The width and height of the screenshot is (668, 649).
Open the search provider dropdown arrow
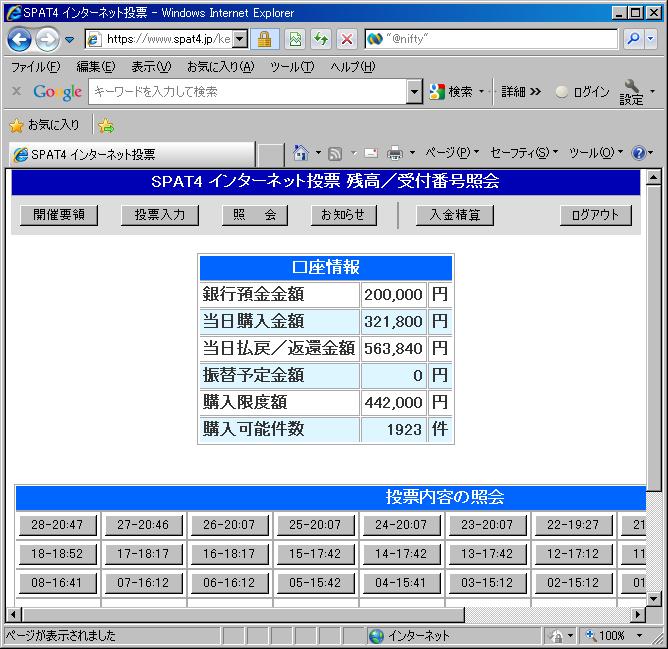650,40
